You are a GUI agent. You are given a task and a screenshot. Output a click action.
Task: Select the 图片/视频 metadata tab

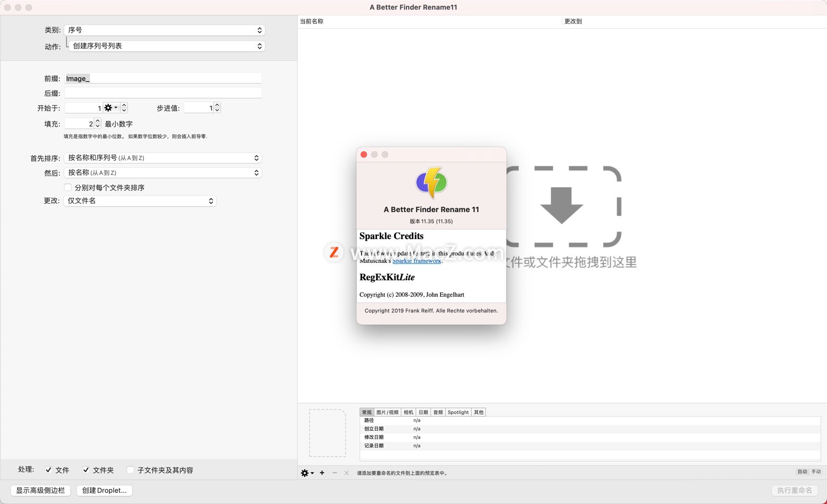388,412
